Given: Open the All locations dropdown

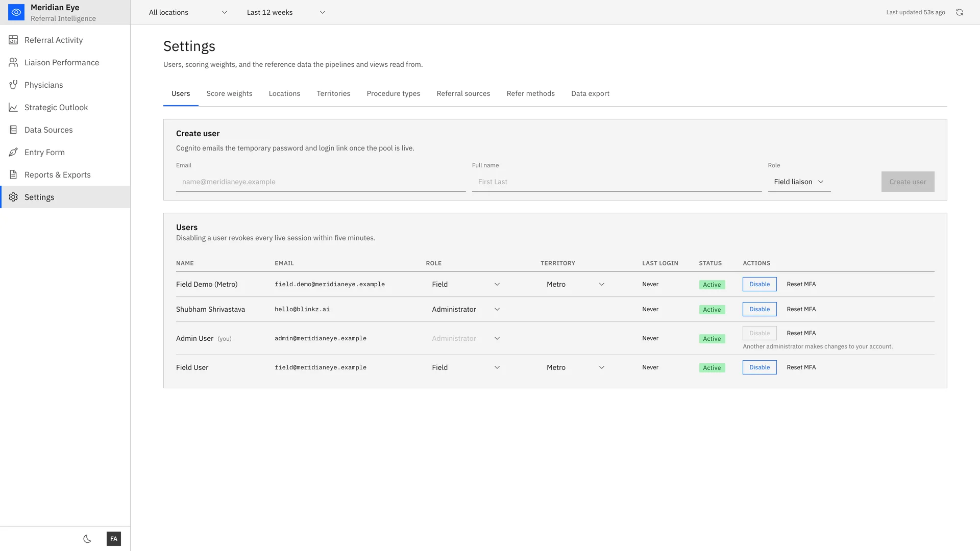Looking at the screenshot, I should [188, 12].
